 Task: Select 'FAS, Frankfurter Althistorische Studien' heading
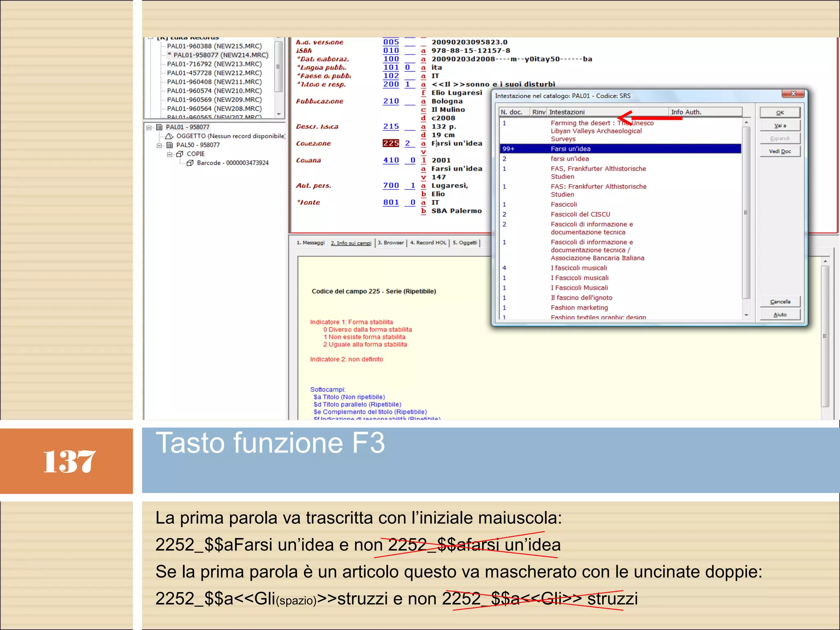click(598, 173)
